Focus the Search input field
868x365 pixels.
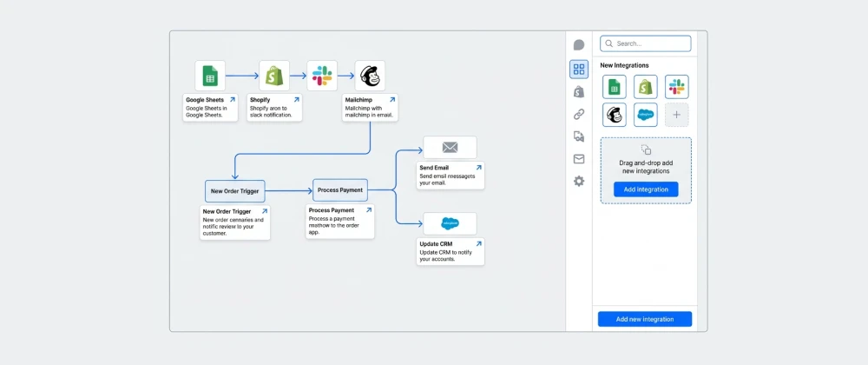pyautogui.click(x=646, y=43)
